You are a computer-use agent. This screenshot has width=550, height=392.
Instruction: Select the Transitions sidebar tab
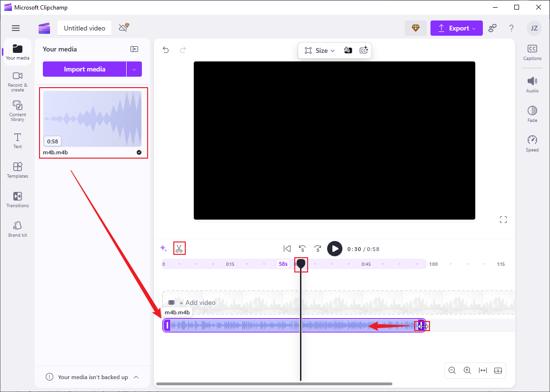click(x=18, y=200)
